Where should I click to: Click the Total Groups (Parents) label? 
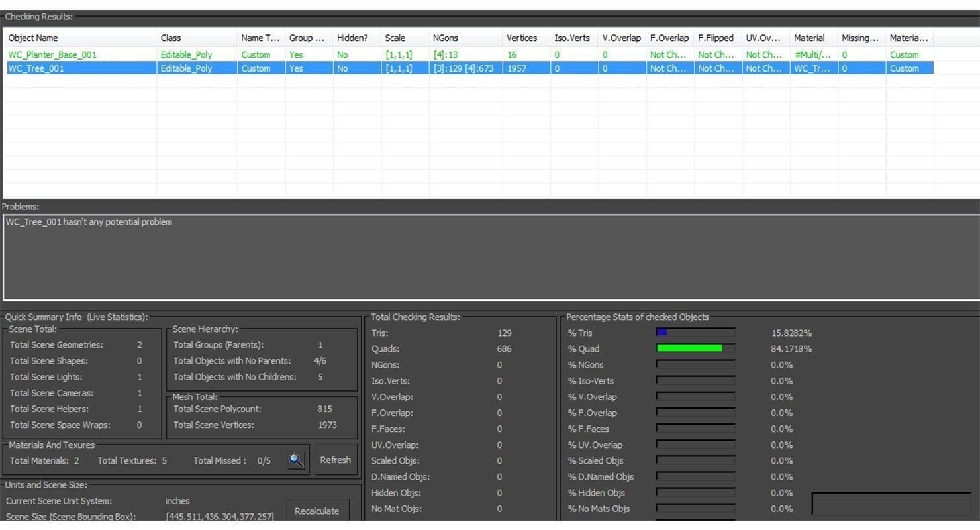[219, 344]
